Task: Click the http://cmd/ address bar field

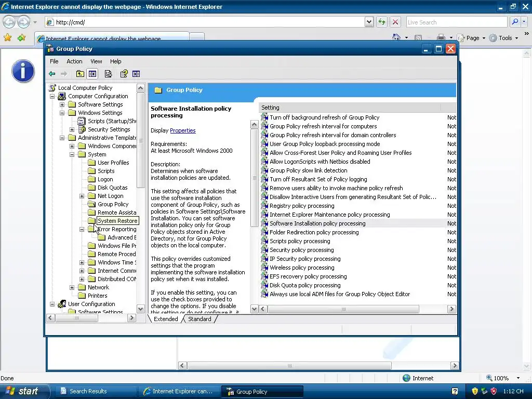Action: click(x=205, y=22)
